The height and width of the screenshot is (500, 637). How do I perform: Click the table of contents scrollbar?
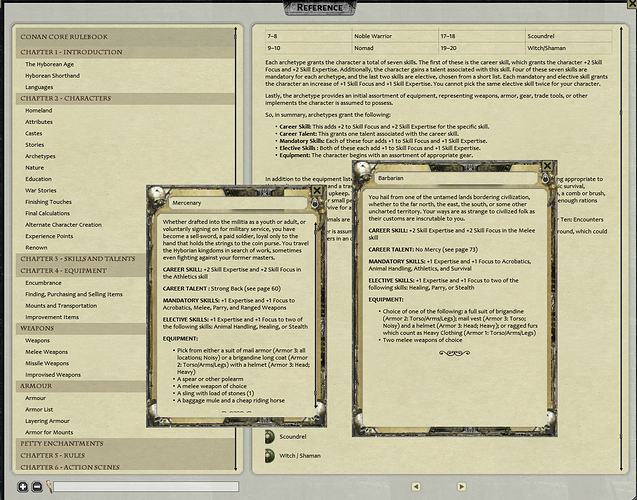pos(236,249)
